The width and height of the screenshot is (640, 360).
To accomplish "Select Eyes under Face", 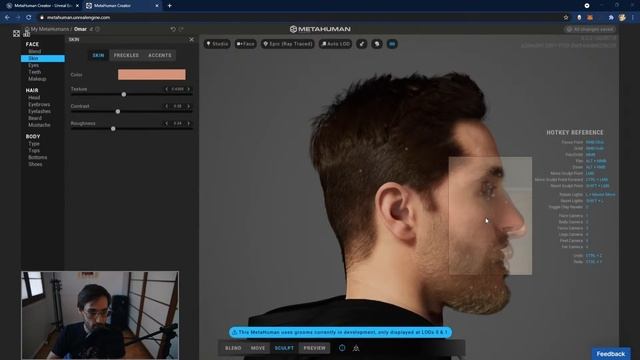I will coord(33,65).
